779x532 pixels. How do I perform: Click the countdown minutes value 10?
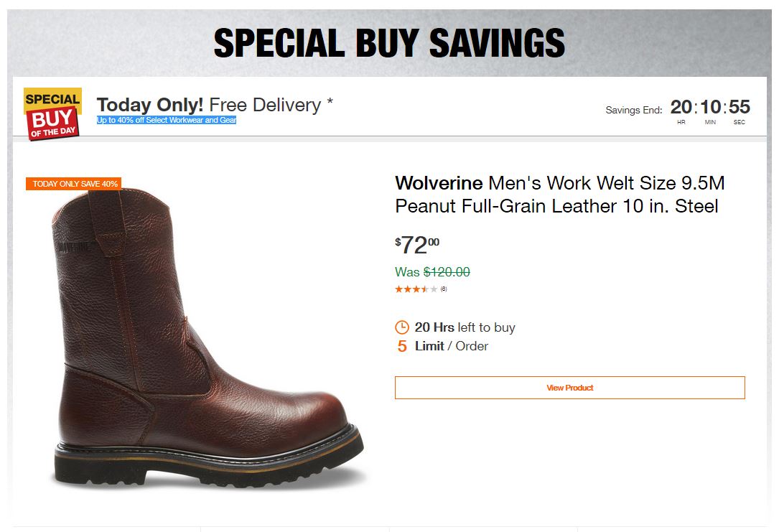[x=711, y=108]
